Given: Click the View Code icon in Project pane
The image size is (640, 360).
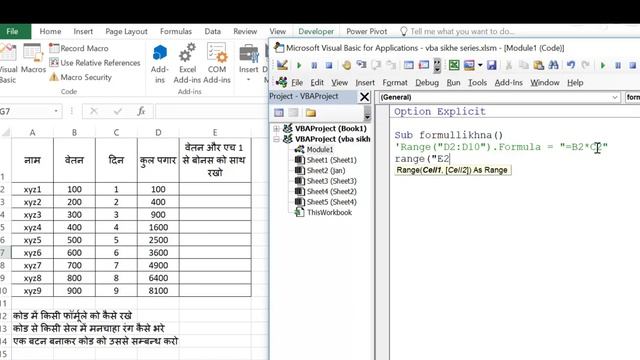Looking at the screenshot, I should [x=279, y=113].
